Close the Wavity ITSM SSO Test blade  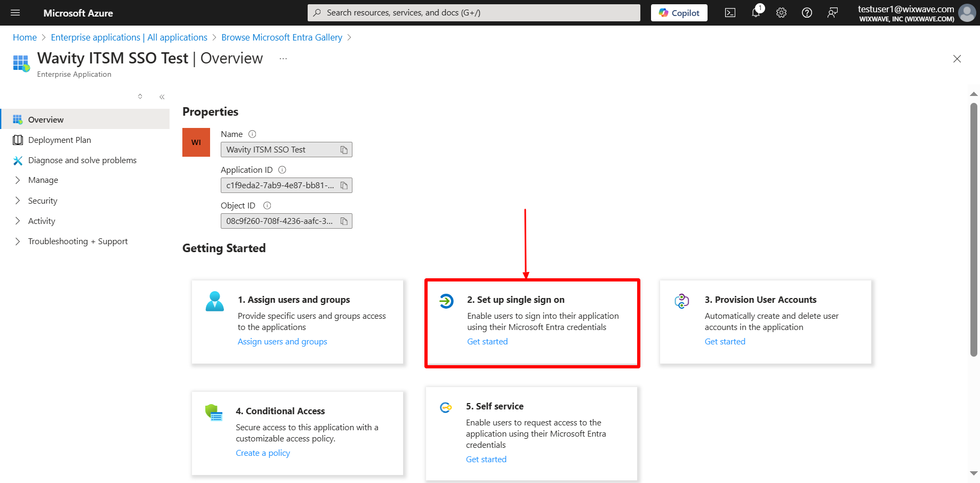coord(957,59)
